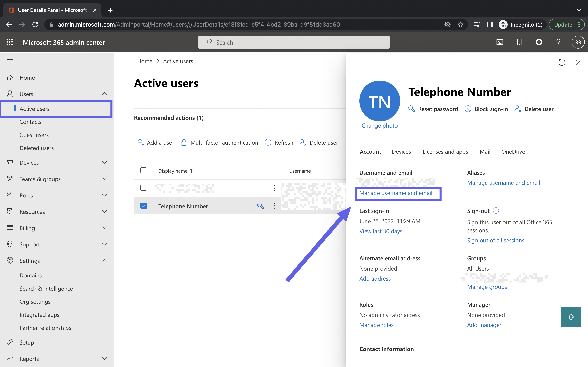
Task: Click Add address link
Action: coord(375,279)
